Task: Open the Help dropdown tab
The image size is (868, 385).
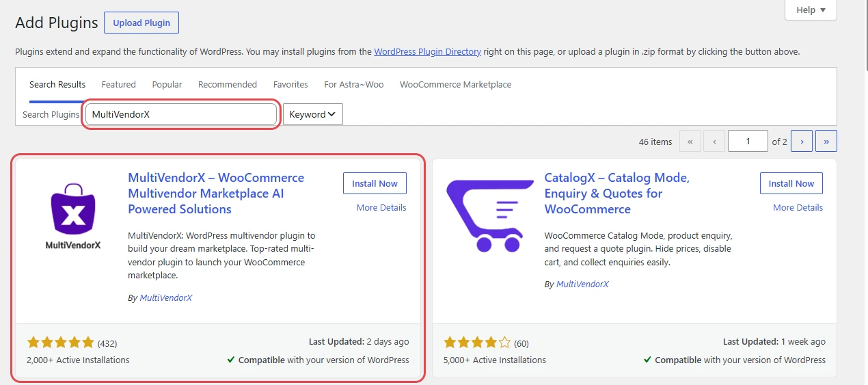Action: [x=811, y=10]
